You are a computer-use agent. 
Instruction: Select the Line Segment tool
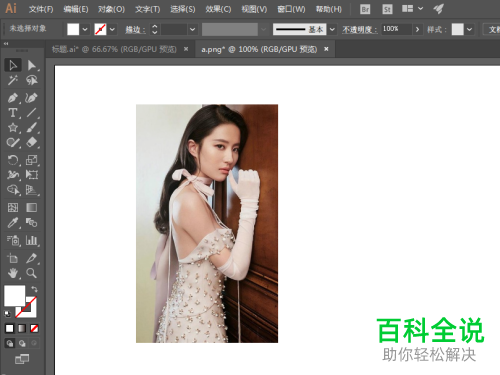pos(32,113)
